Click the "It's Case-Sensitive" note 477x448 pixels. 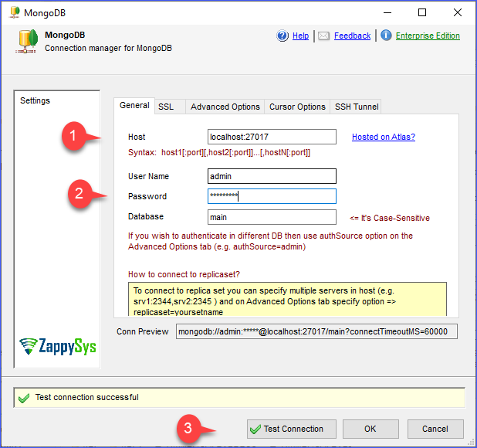click(390, 218)
